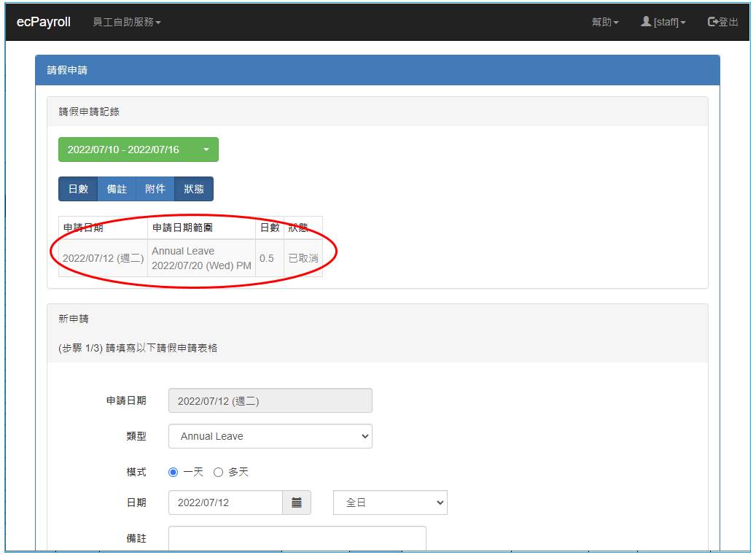Image resolution: width=756 pixels, height=555 pixels.
Task: Toggle the 附件 column button
Action: (x=155, y=189)
